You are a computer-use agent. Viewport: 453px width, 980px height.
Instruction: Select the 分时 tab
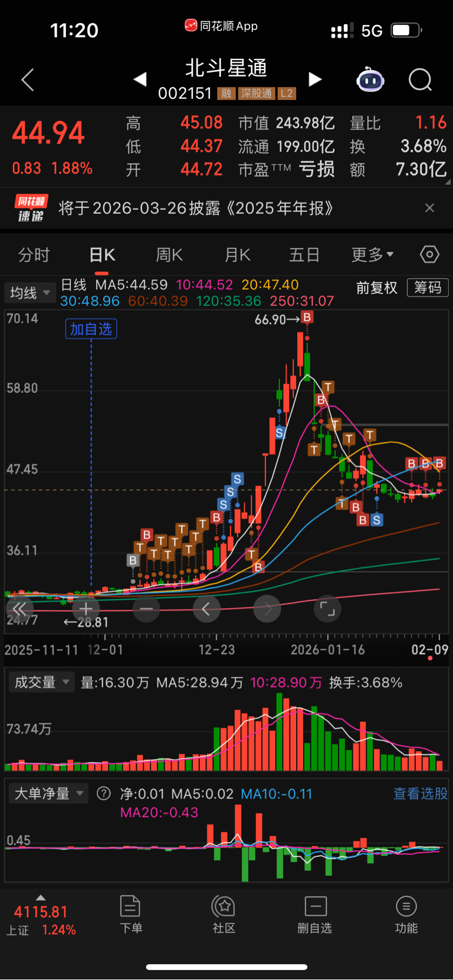pyautogui.click(x=34, y=255)
